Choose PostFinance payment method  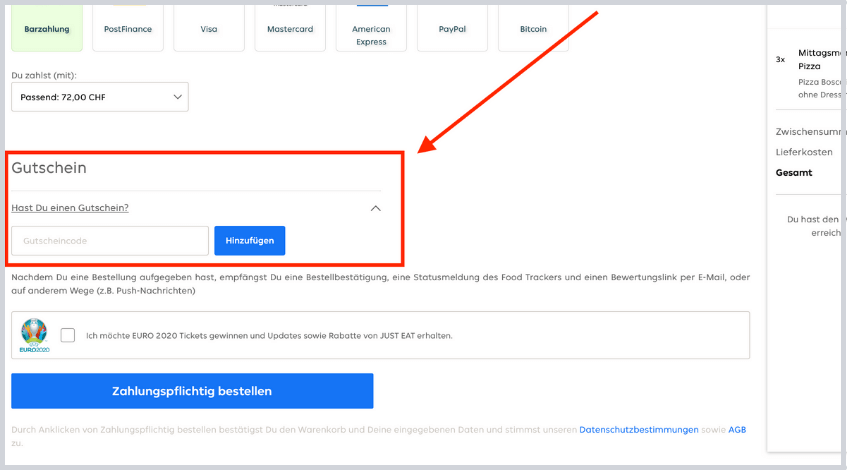tap(128, 28)
